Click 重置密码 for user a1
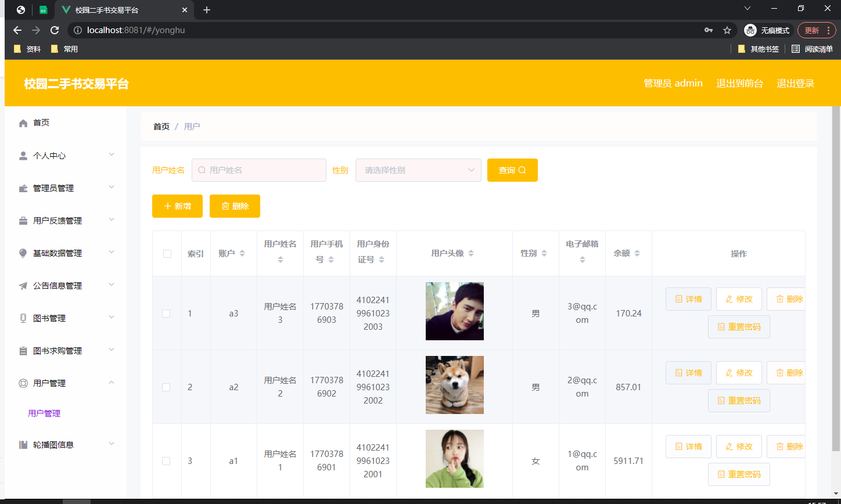The image size is (841, 504). point(739,474)
